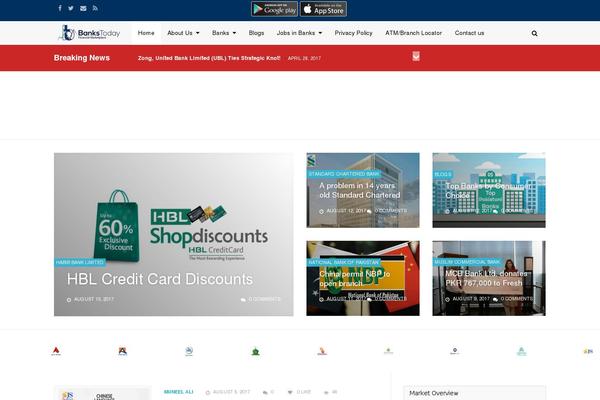600x400 pixels.
Task: Click the Blogs category tag on card
Action: (443, 174)
